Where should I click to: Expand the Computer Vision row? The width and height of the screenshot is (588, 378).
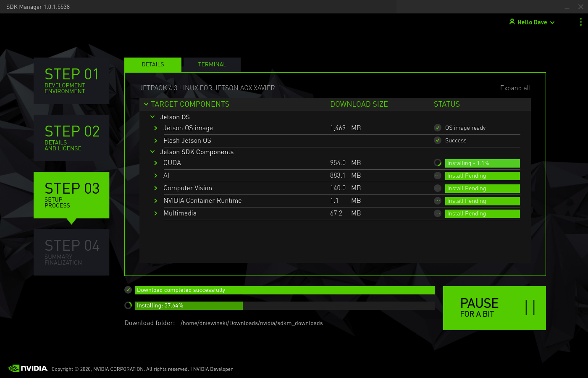pyautogui.click(x=156, y=188)
